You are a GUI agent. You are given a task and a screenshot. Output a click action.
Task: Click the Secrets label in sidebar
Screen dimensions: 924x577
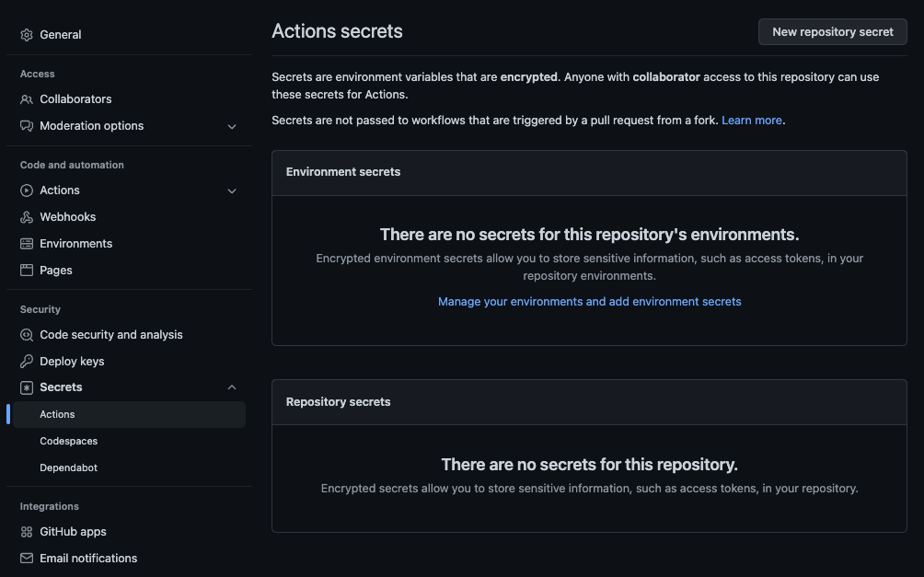pyautogui.click(x=61, y=387)
